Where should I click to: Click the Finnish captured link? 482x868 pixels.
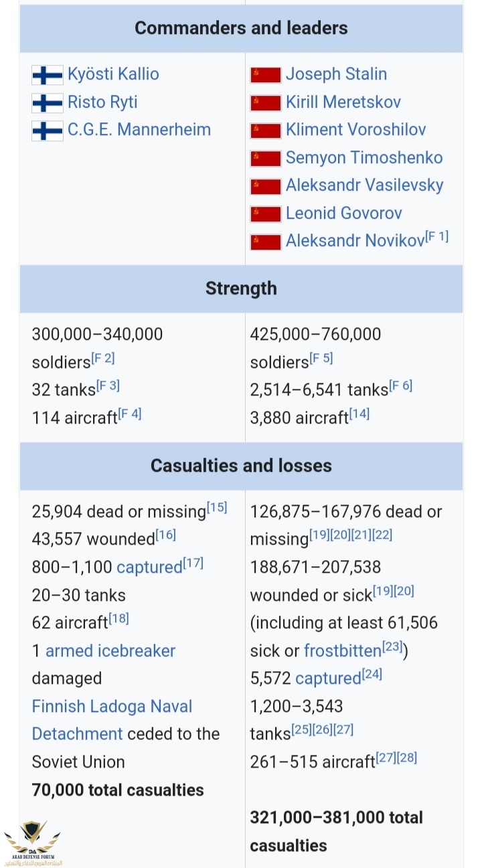pos(149,568)
